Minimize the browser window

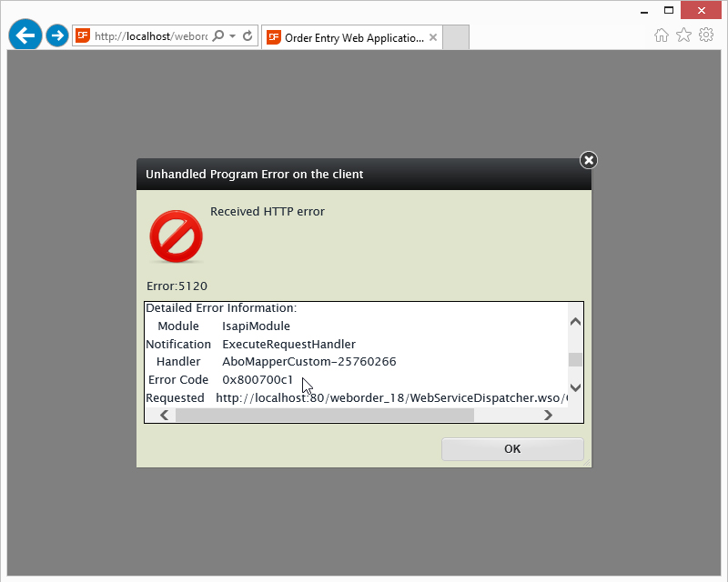click(644, 11)
